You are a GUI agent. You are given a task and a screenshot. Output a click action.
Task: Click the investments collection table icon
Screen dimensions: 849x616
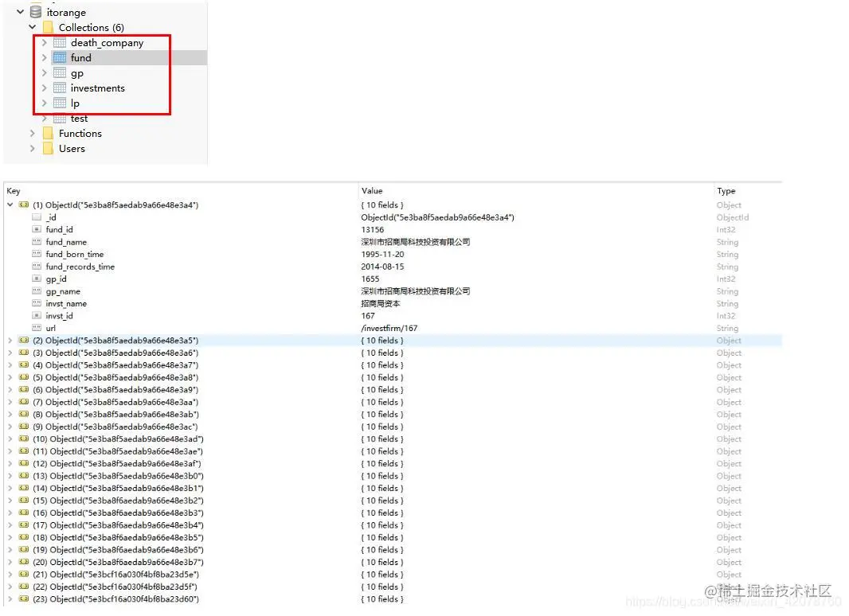coord(60,88)
